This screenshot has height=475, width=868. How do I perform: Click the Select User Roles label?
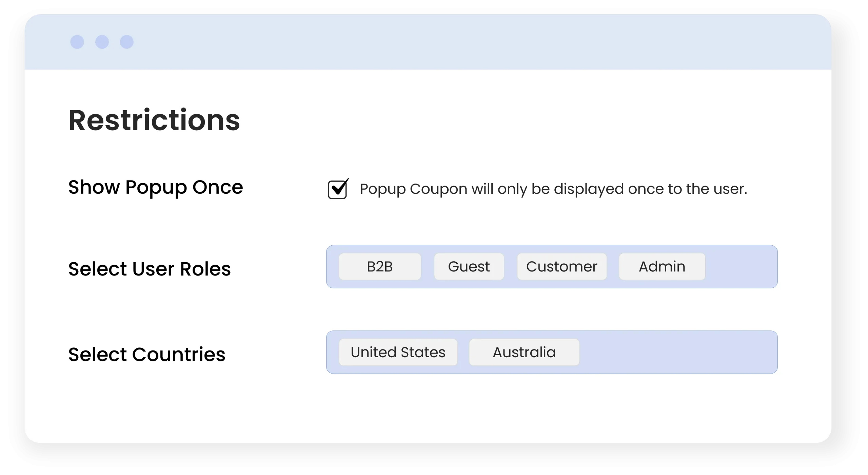(x=150, y=269)
